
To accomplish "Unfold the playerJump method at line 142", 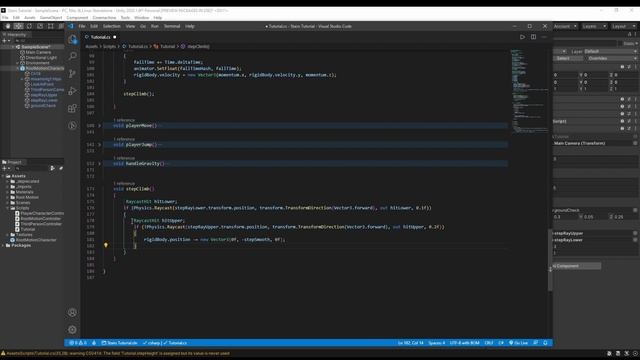I will tap(99, 144).
